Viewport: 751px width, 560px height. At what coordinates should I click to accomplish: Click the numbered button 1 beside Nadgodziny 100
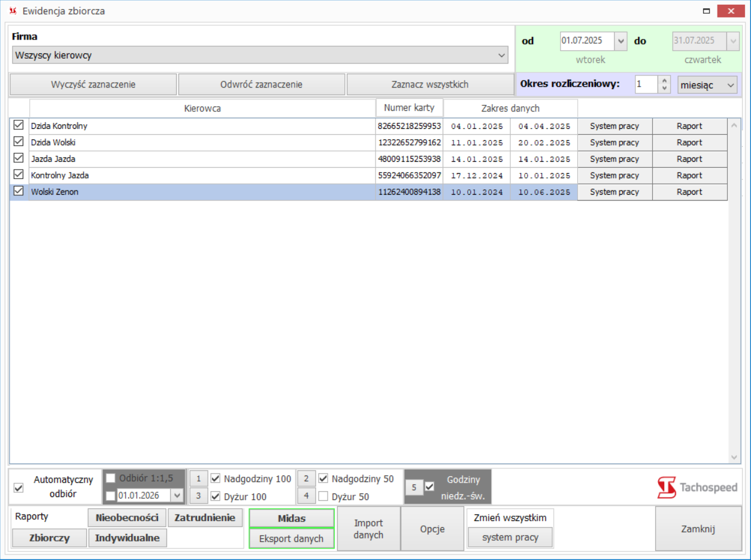[x=199, y=479]
